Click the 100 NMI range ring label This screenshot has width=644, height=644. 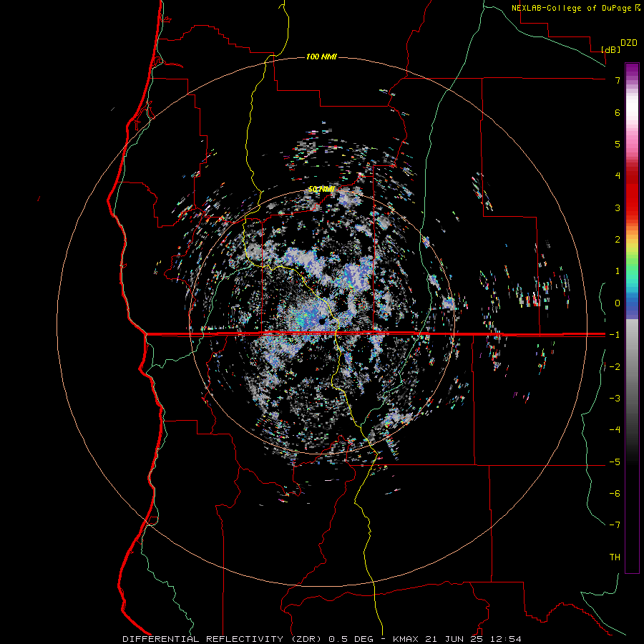pos(321,57)
